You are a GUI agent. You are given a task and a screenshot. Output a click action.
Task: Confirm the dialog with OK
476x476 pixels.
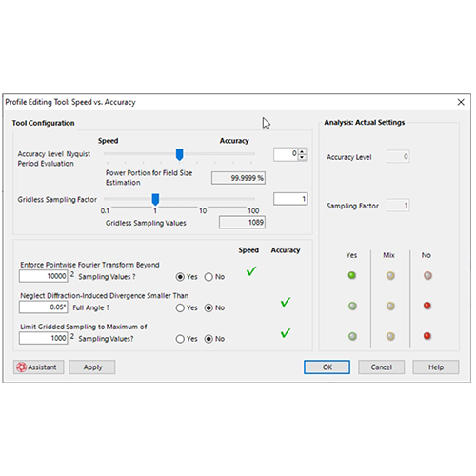pos(327,367)
